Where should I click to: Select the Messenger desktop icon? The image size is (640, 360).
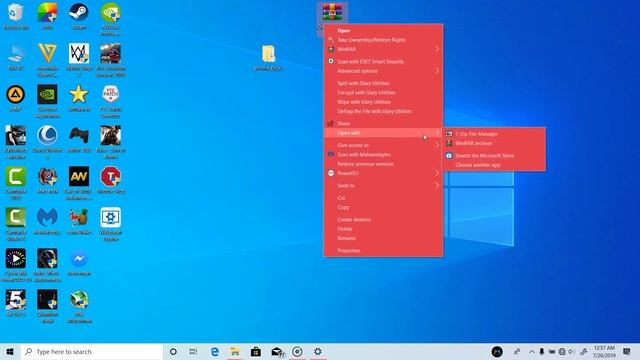[x=79, y=262]
